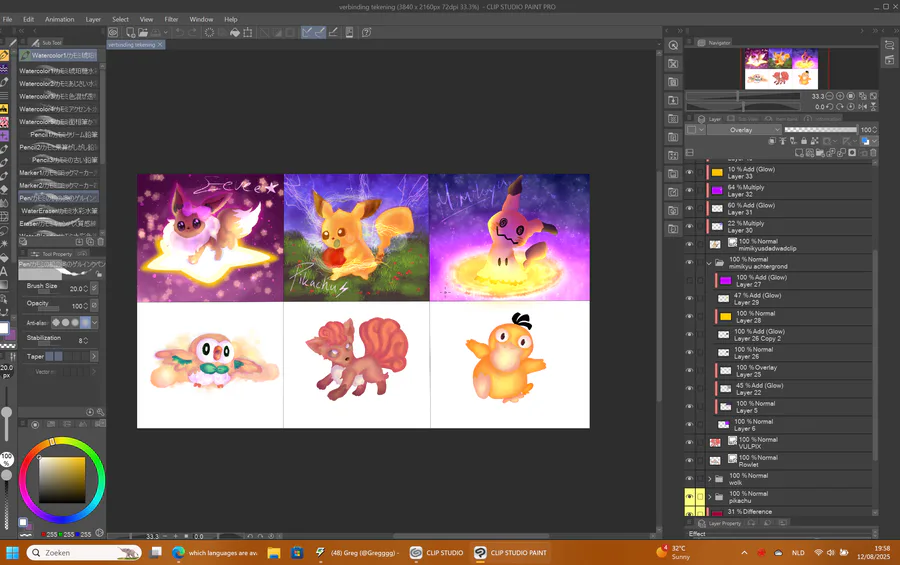Click the Create Layer Mask icon
Image resolution: width=900 pixels, height=565 pixels.
point(852,153)
